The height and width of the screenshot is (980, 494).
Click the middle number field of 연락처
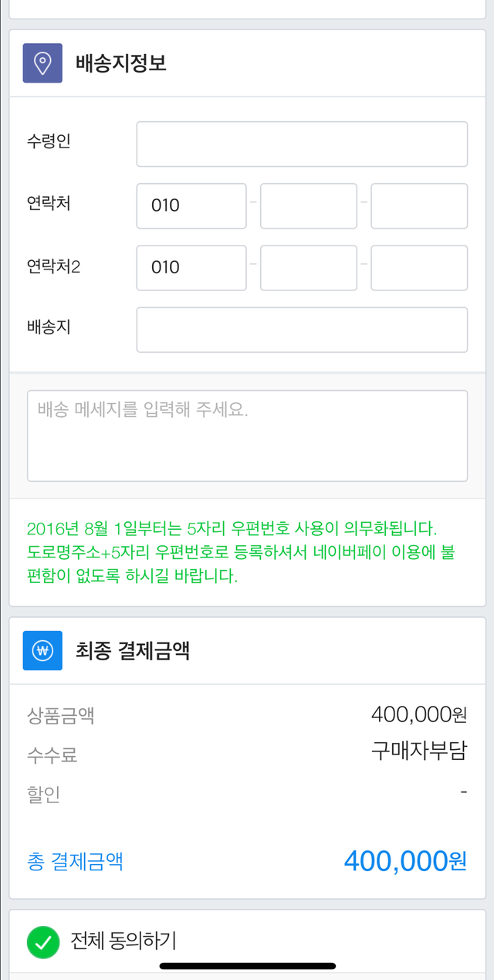coord(309,205)
